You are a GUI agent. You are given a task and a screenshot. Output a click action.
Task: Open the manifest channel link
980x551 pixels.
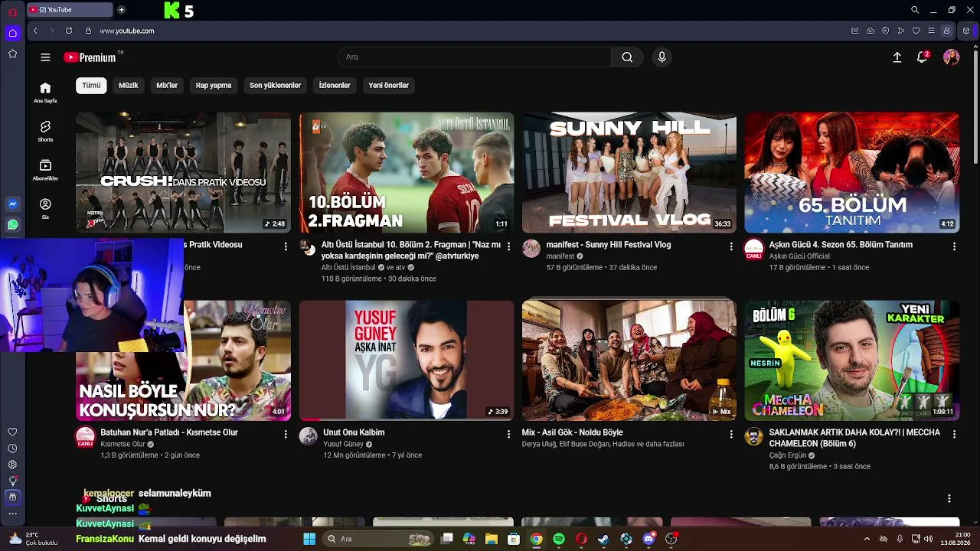pyautogui.click(x=560, y=256)
